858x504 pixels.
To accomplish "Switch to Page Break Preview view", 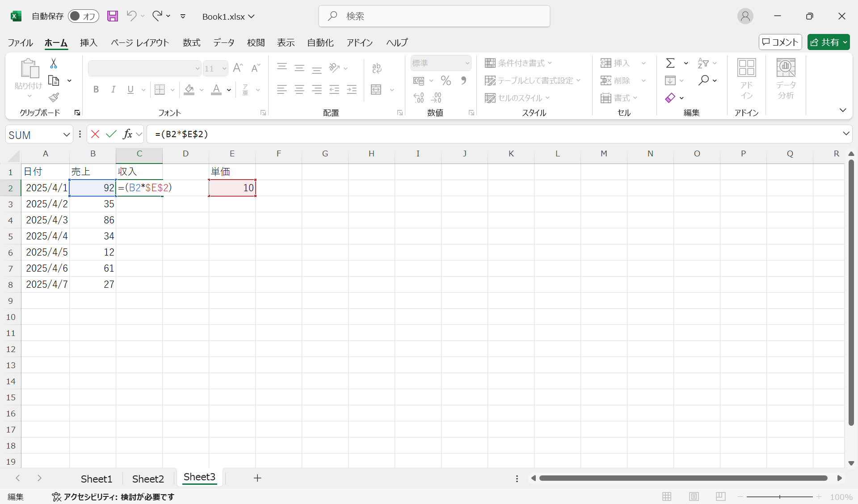I will coord(720,496).
